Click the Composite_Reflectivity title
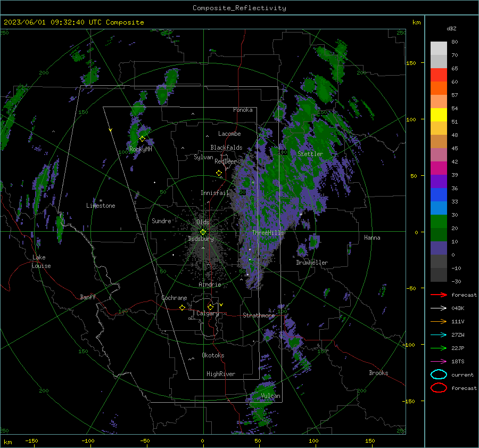Viewport: 479px width, 448px height. (x=240, y=8)
